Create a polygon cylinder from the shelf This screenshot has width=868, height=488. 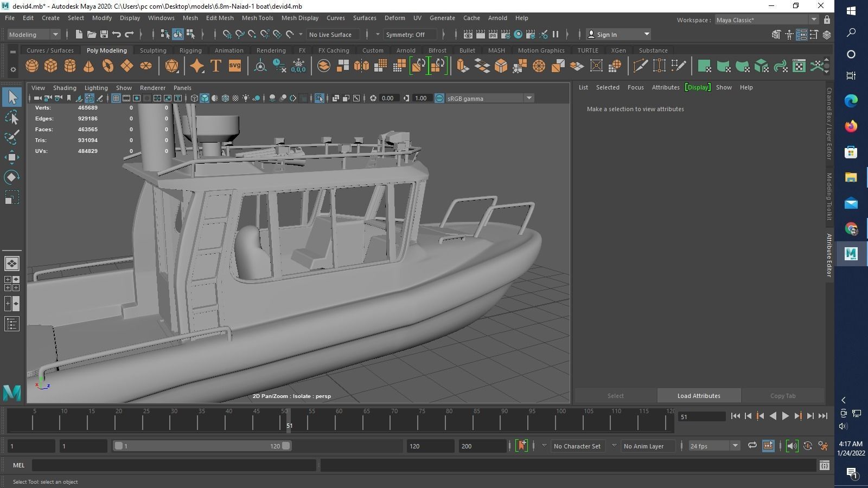(x=70, y=66)
